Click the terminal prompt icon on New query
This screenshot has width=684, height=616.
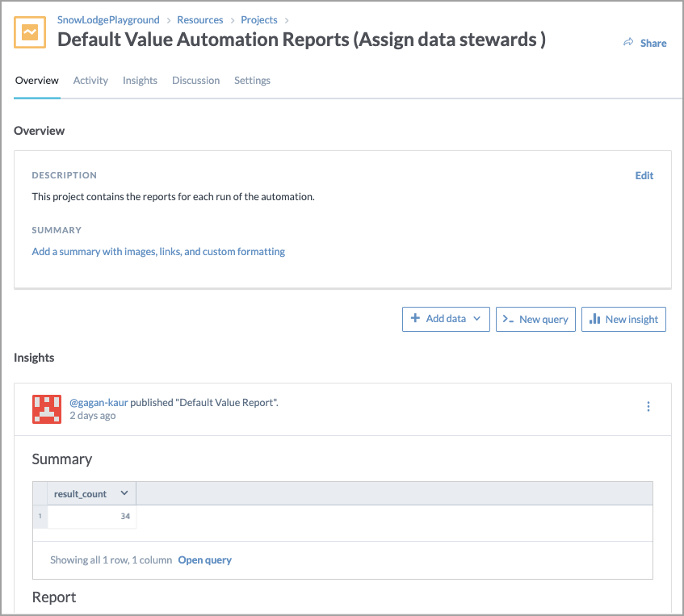508,319
